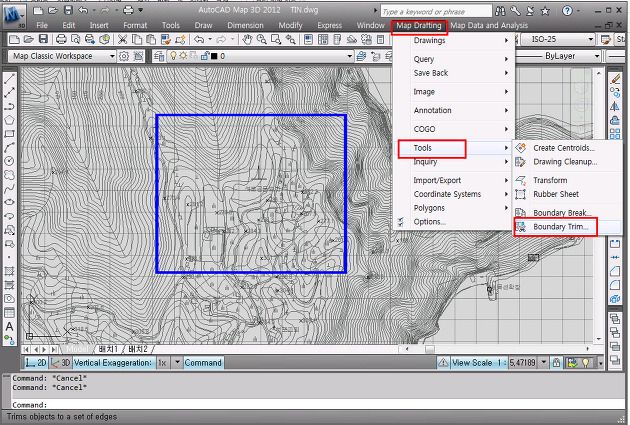
Task: Click the Vertical Exaggeration label button
Action: (112, 363)
